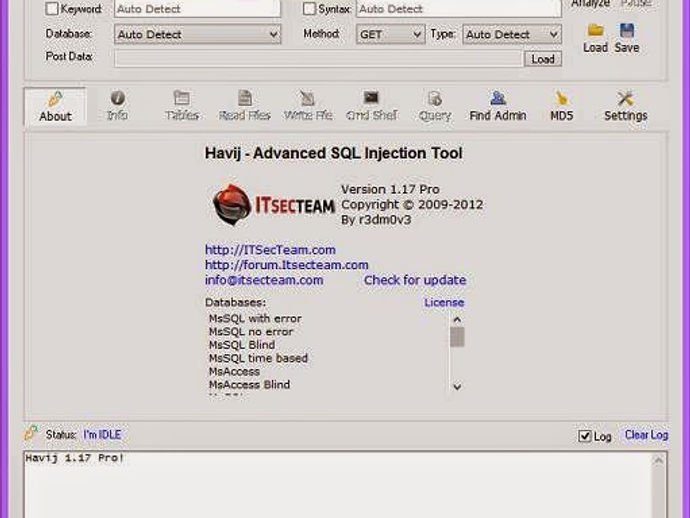
Task: Enable the Syntax checkbox
Action: 309,8
